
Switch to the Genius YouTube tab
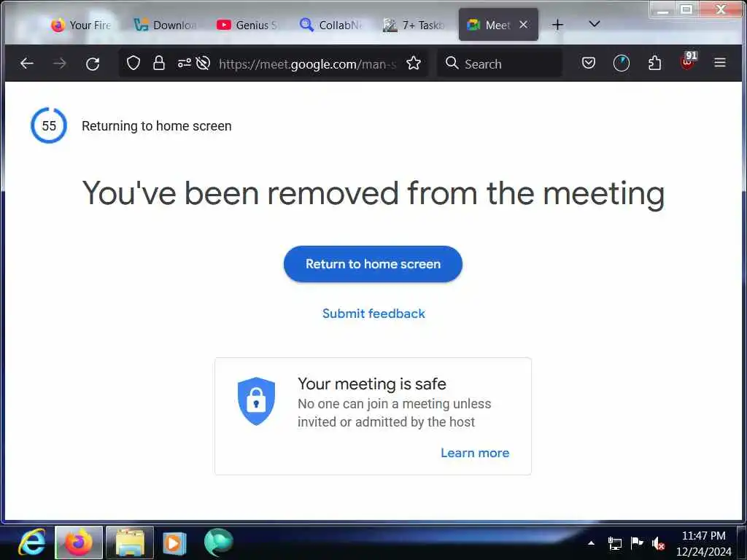tap(247, 25)
